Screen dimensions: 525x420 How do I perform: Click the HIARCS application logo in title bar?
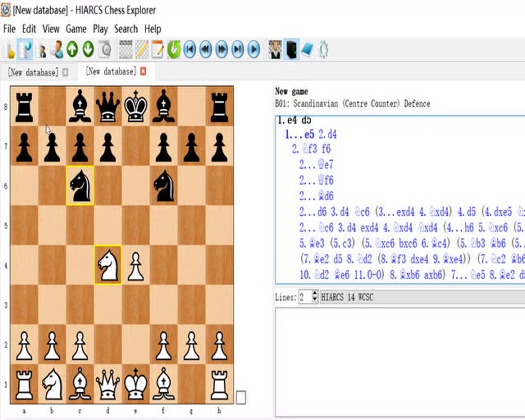pyautogui.click(x=6, y=10)
